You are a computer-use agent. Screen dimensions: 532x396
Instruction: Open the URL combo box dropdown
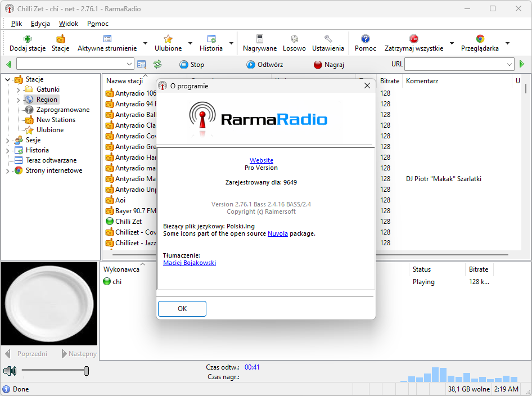pyautogui.click(x=510, y=64)
